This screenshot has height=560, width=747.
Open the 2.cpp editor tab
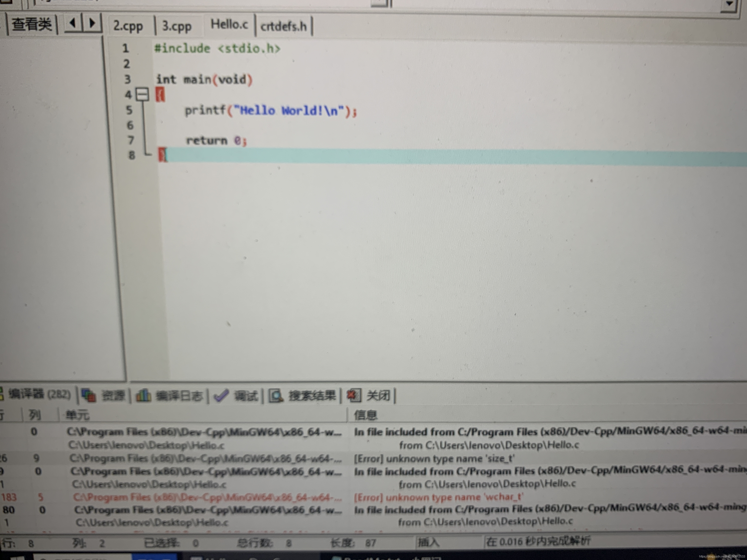128,26
